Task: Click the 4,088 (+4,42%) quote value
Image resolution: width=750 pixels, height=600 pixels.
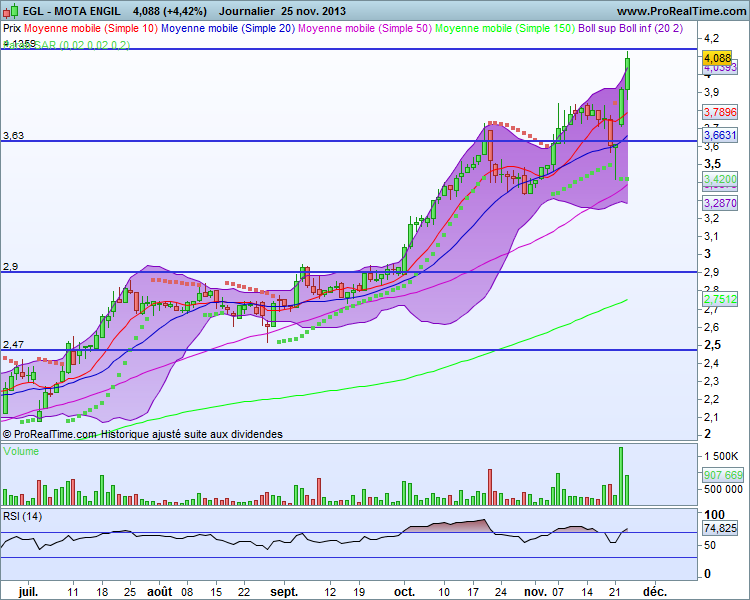Action: 170,11
